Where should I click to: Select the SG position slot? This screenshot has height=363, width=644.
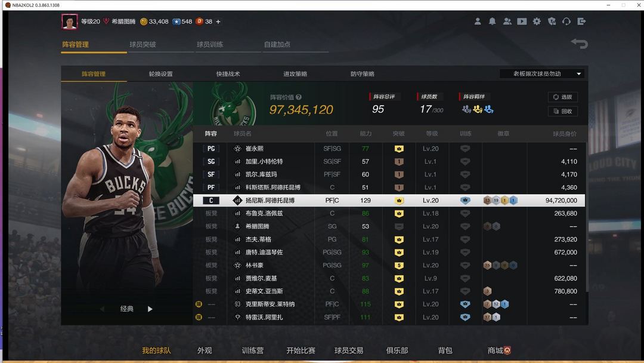[x=211, y=162]
